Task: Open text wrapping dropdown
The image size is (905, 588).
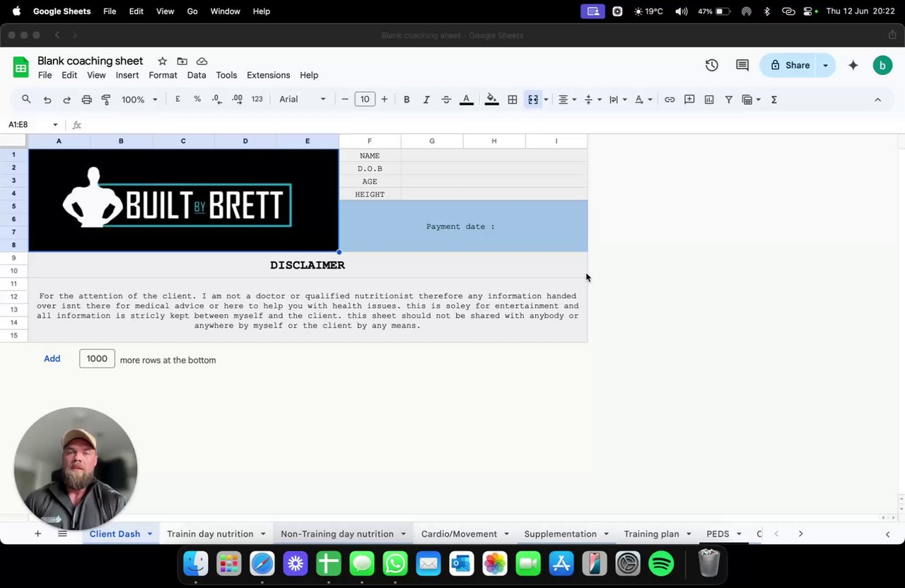Action: click(618, 100)
